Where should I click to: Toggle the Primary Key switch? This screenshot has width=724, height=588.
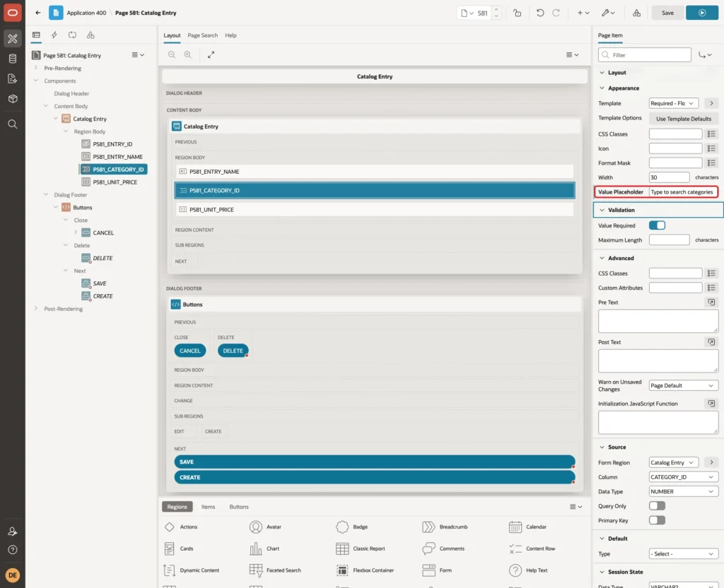click(657, 520)
